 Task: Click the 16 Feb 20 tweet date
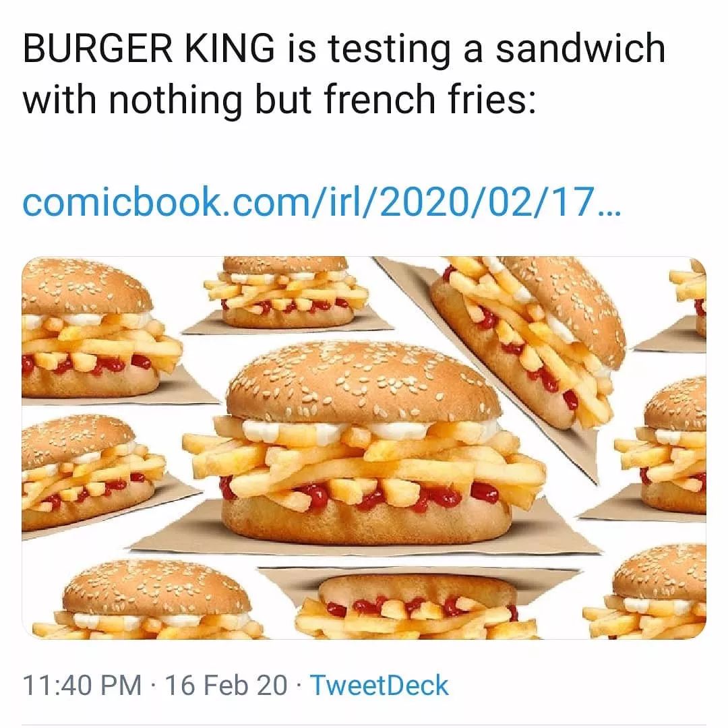[x=226, y=685]
